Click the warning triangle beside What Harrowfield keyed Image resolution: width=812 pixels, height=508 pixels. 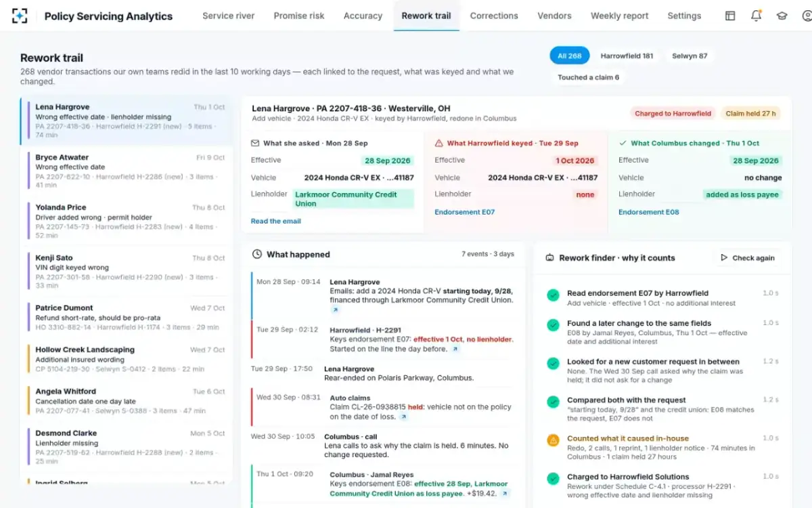[439, 143]
